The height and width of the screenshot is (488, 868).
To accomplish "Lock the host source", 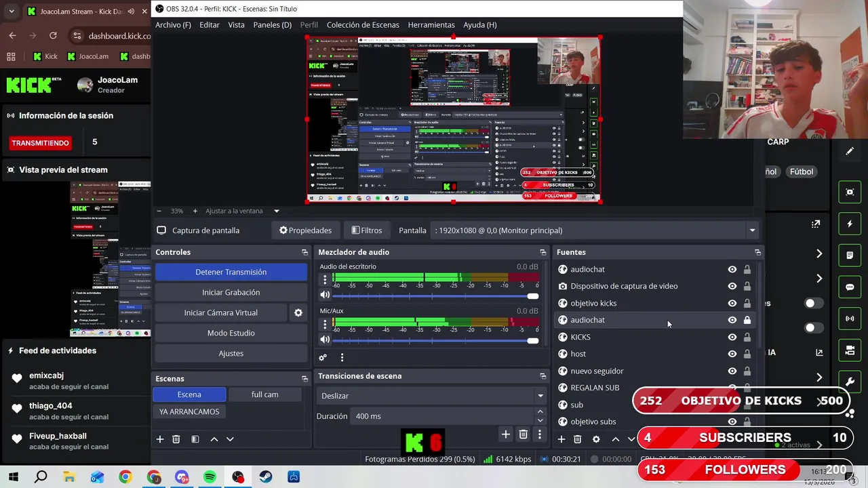I will pos(747,354).
